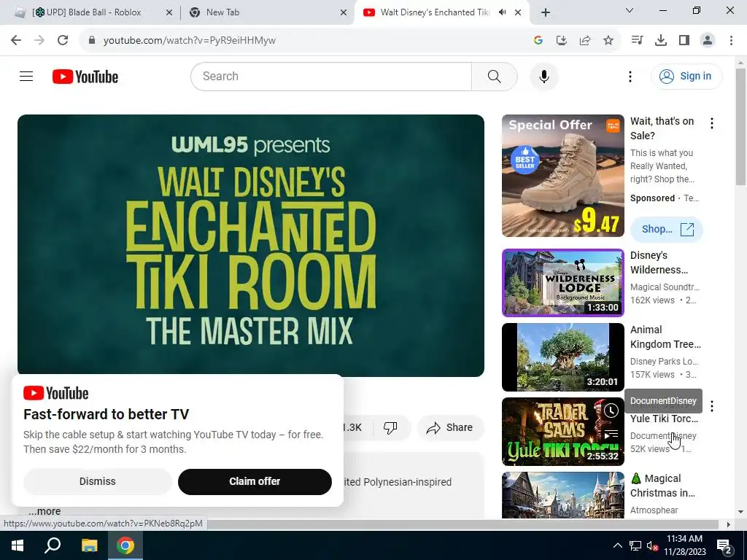Click the vertical page scrollbar thumb
Image resolution: width=747 pixels, height=560 pixels.
(740, 126)
